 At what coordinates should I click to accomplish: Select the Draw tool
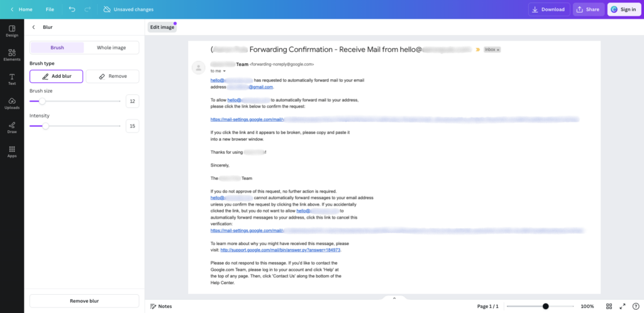12,128
